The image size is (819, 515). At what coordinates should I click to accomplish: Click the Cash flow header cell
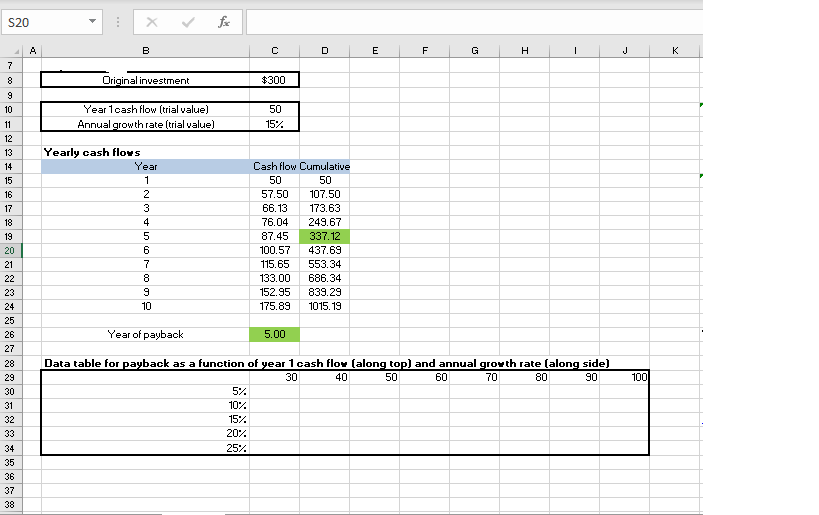pyautogui.click(x=275, y=167)
